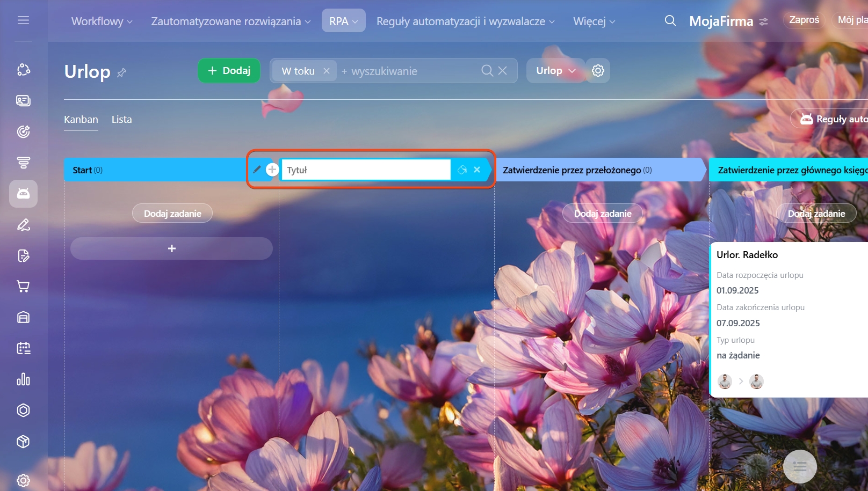The image size is (868, 491).
Task: Clear the filter box with the X icon
Action: pos(503,71)
